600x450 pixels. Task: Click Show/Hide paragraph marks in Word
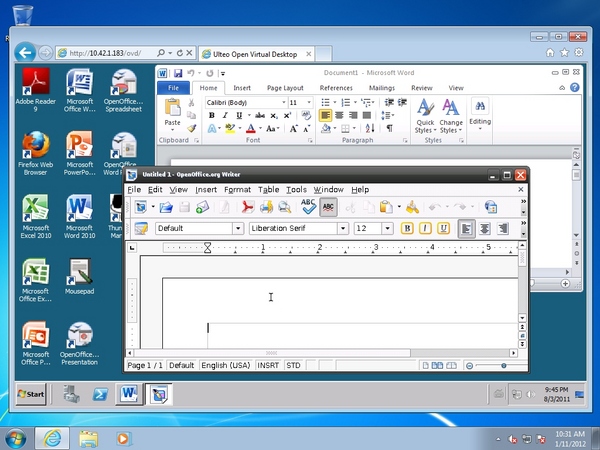tap(389, 128)
